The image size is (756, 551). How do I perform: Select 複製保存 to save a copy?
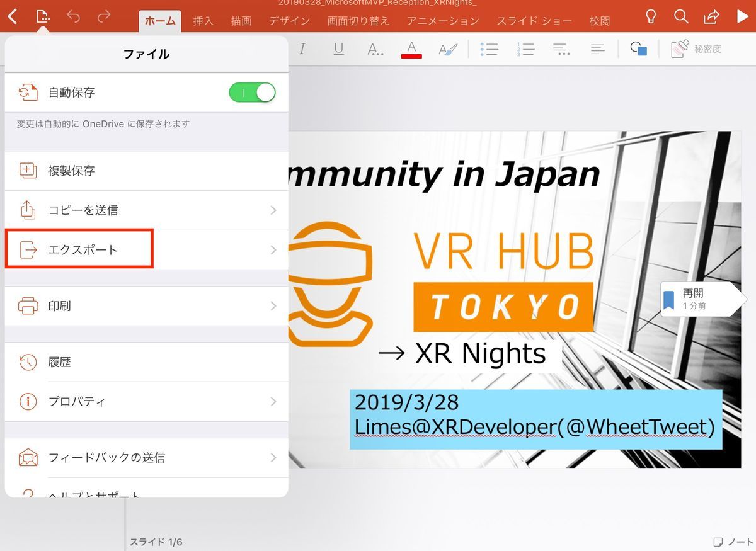(146, 171)
